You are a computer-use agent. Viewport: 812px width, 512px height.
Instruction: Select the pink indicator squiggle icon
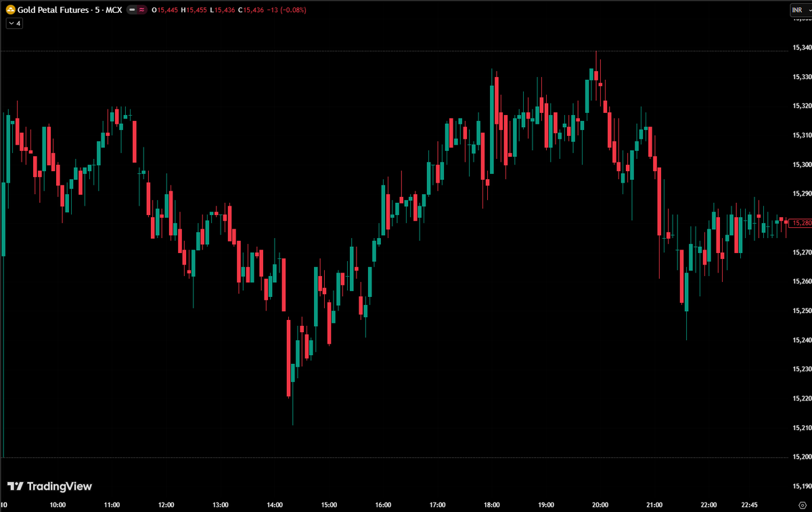click(x=142, y=9)
